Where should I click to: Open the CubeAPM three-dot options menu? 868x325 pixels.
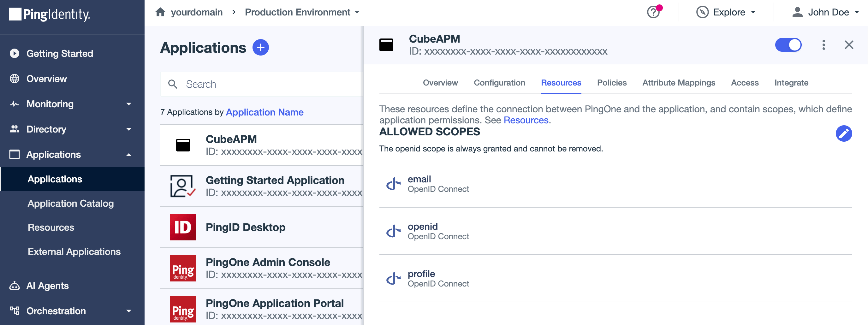pyautogui.click(x=823, y=45)
